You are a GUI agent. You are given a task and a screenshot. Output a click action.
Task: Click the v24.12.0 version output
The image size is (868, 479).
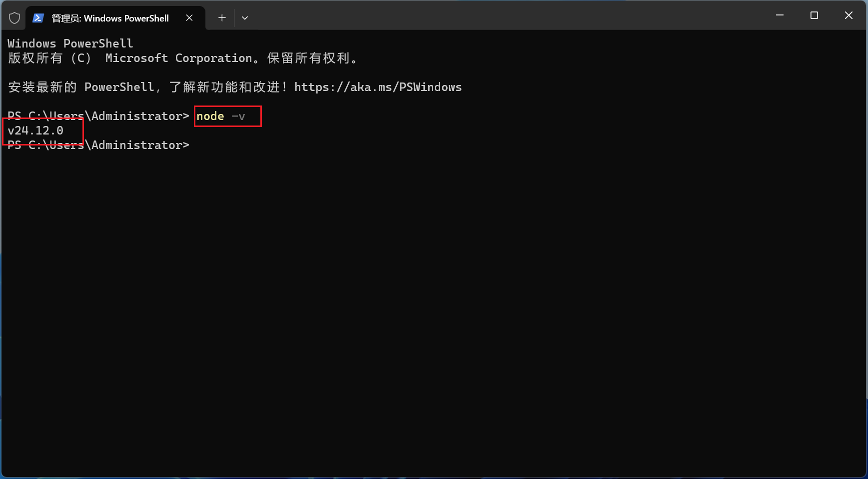pos(35,130)
